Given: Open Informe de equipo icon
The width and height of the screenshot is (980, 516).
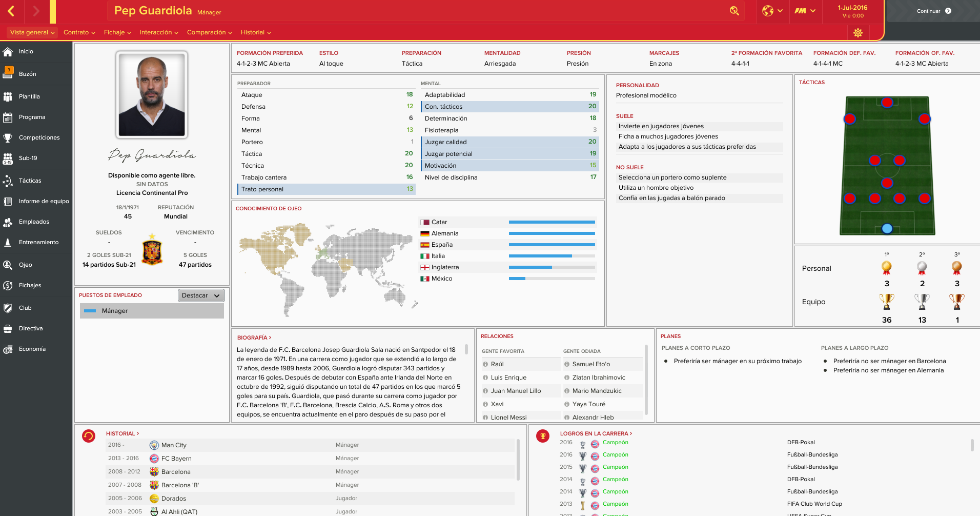Looking at the screenshot, I should (8, 201).
